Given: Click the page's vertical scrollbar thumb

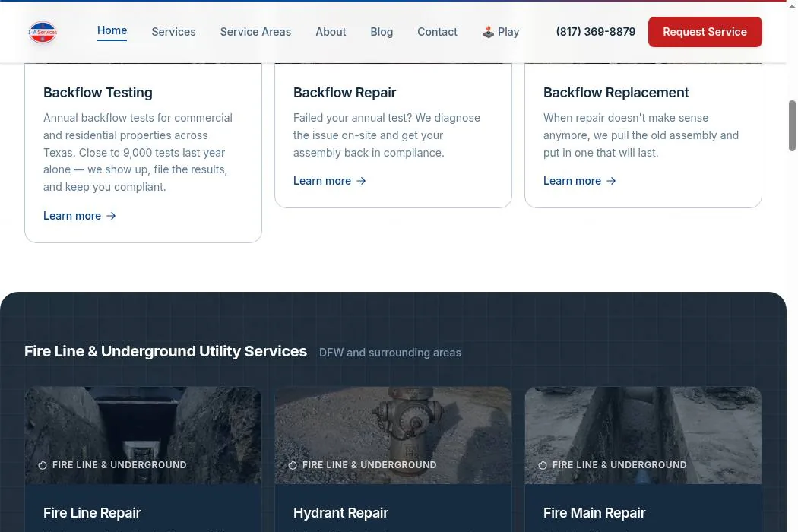Looking at the screenshot, I should click(792, 125).
